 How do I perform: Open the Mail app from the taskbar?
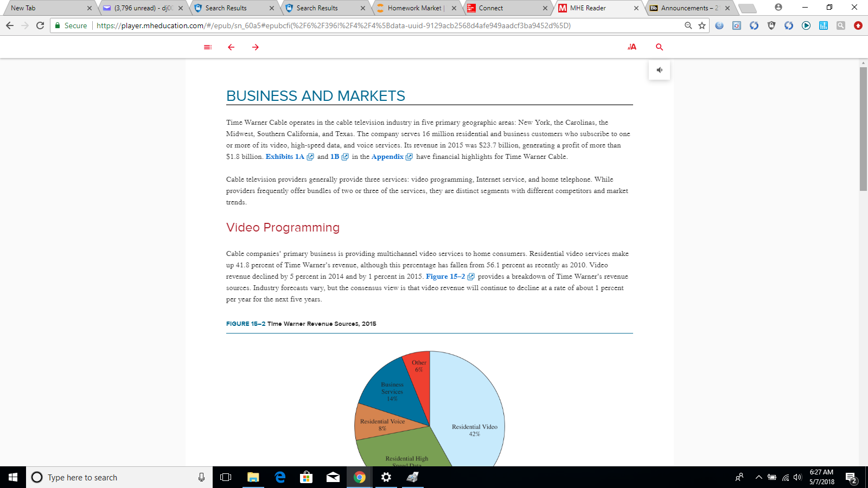click(333, 477)
